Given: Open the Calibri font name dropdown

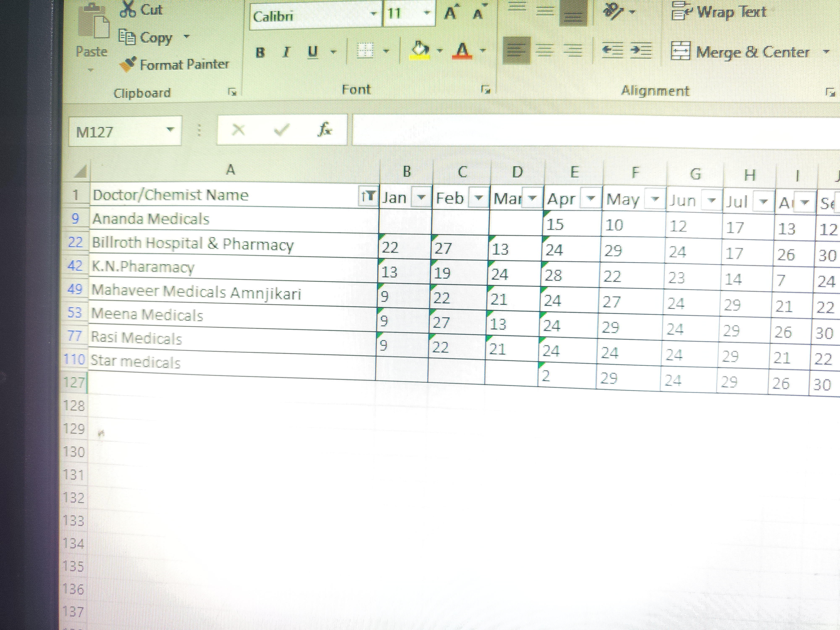Looking at the screenshot, I should [374, 14].
